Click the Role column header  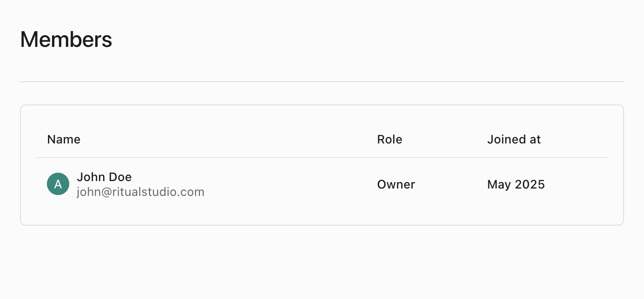coord(389,139)
